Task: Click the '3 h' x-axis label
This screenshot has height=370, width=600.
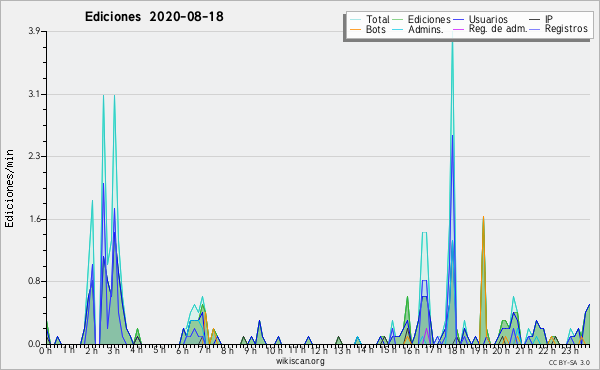Action: click(x=114, y=351)
